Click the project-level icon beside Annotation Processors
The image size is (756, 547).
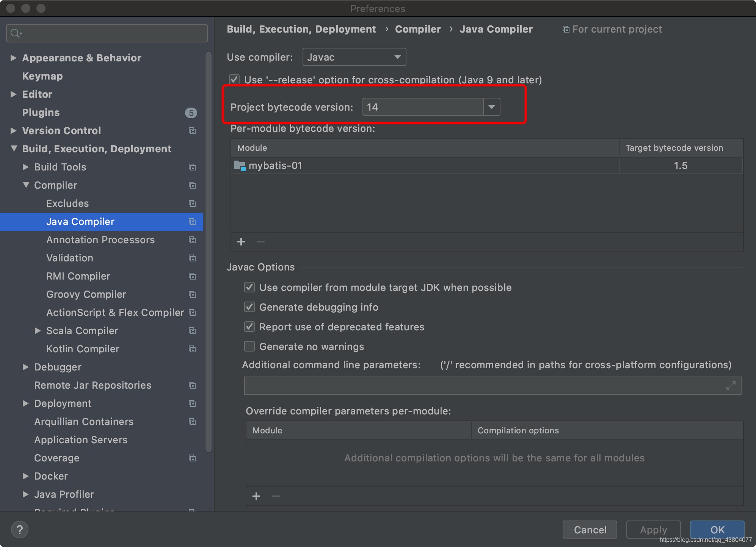click(x=192, y=240)
